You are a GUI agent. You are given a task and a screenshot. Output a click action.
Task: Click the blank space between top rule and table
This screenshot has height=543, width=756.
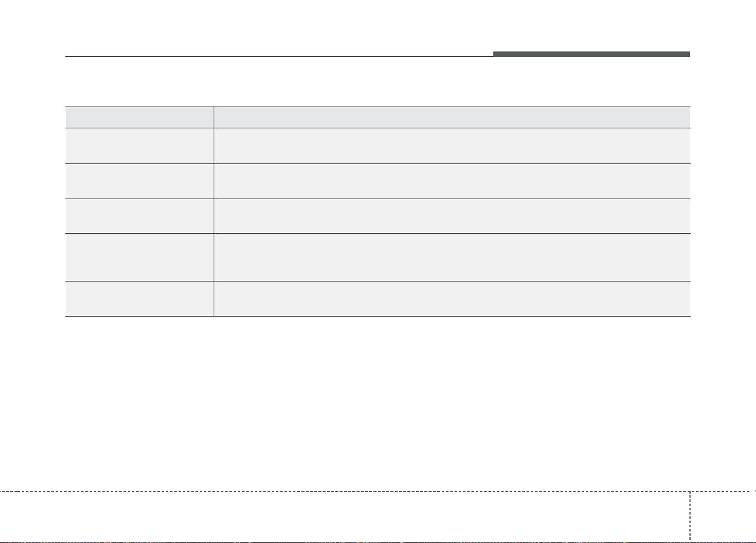pos(378,82)
